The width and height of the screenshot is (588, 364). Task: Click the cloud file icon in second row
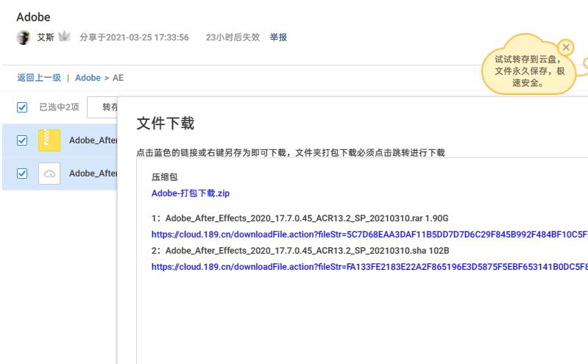click(x=49, y=174)
